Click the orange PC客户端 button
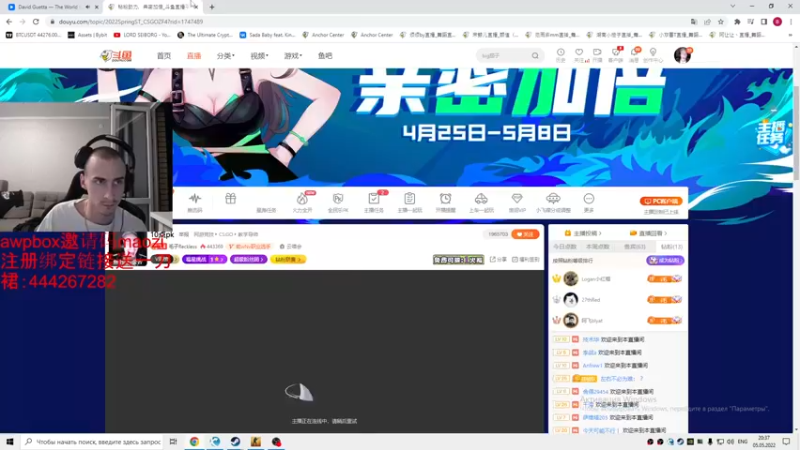This screenshot has width=800, height=450. tap(661, 201)
